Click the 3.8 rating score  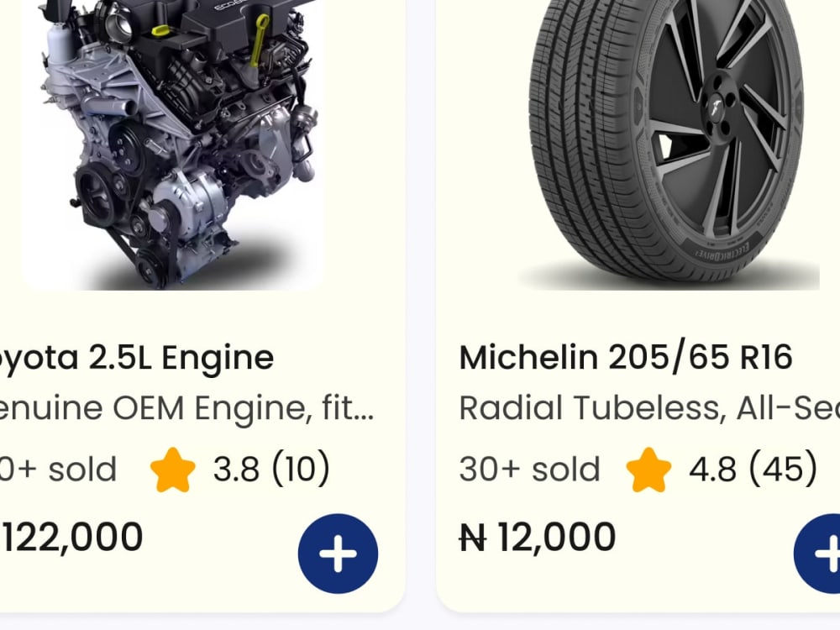[x=236, y=470]
